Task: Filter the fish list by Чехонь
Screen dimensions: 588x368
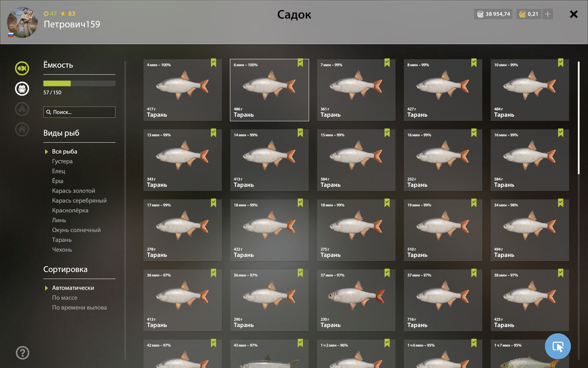Action: coord(62,250)
